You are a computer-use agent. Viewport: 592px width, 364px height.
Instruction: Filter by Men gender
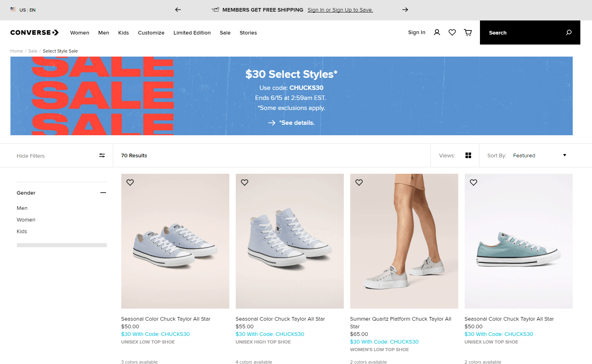coord(22,208)
